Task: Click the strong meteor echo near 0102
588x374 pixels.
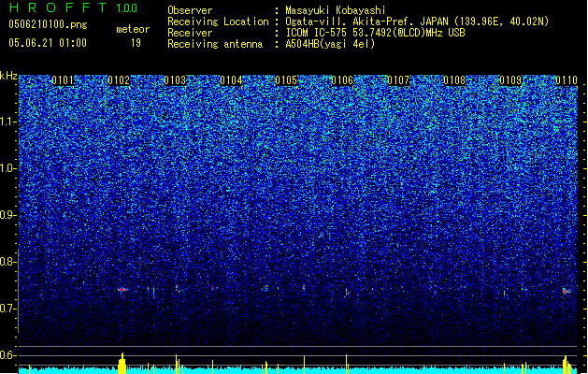Action: click(122, 290)
